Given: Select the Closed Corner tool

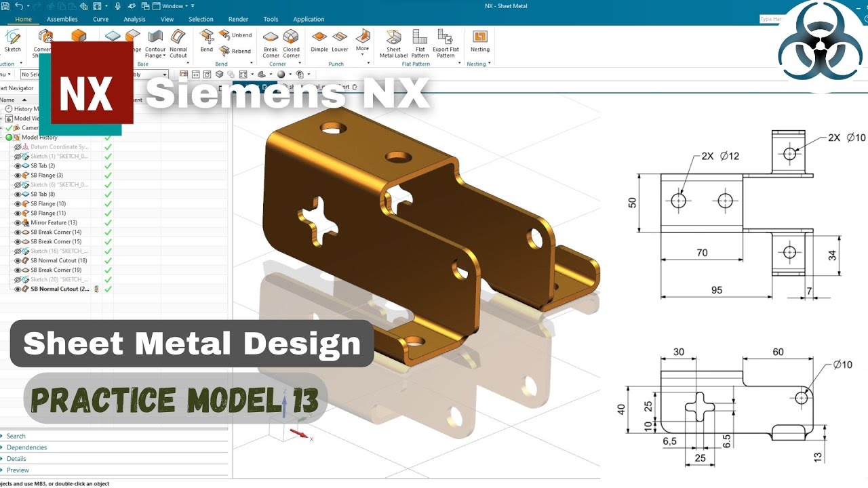Looking at the screenshot, I should tap(292, 43).
